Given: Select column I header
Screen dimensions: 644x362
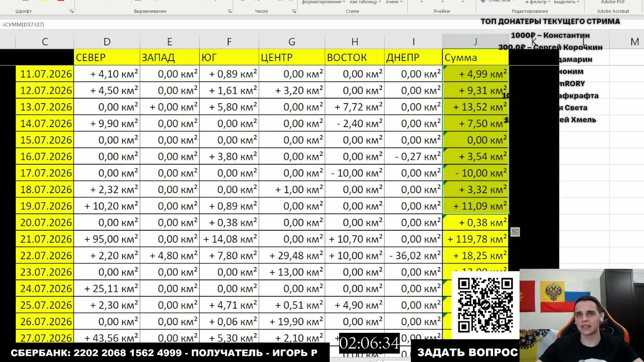Looking at the screenshot, I should pyautogui.click(x=414, y=42).
